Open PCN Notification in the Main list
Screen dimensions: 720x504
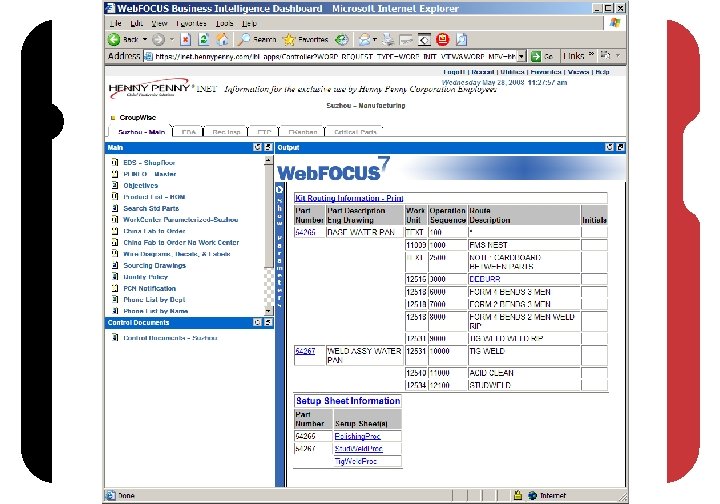149,288
